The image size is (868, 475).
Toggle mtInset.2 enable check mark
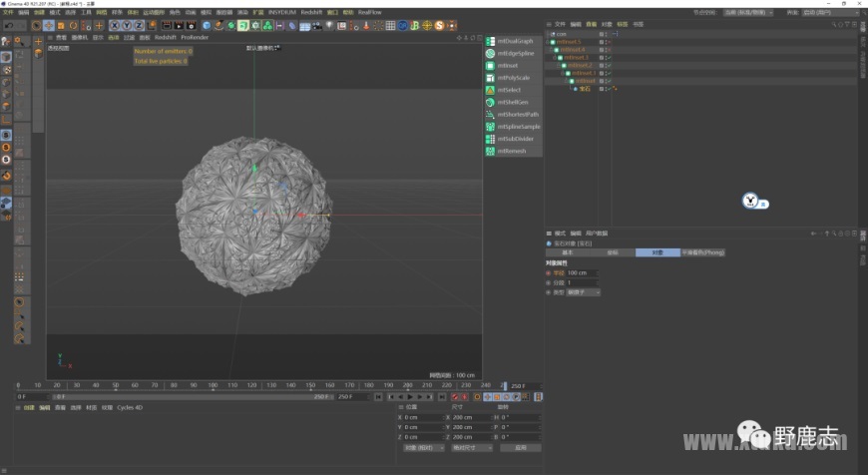[x=609, y=65]
